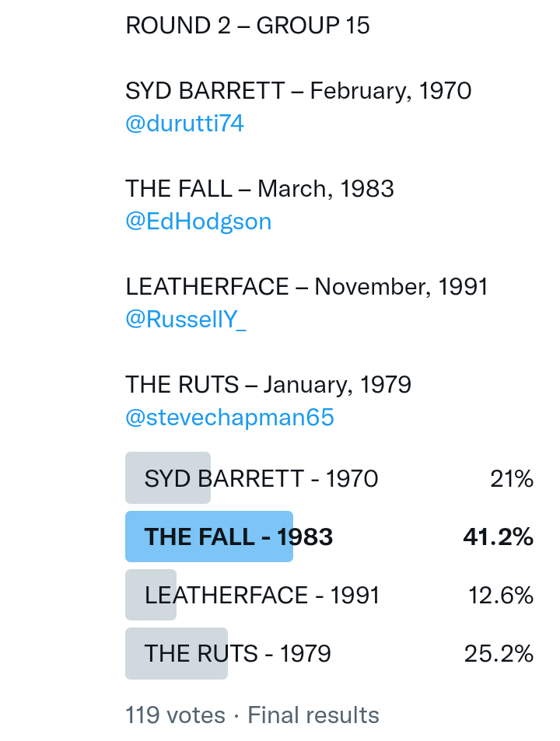Viewport: 560px width, 741px height.
Task: Click the 12.6% result percentage
Action: [500, 596]
